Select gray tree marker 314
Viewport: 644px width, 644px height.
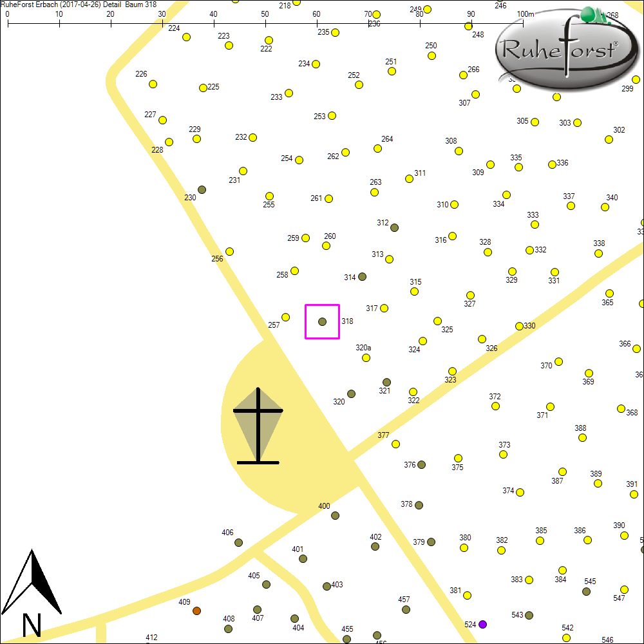[362, 276]
